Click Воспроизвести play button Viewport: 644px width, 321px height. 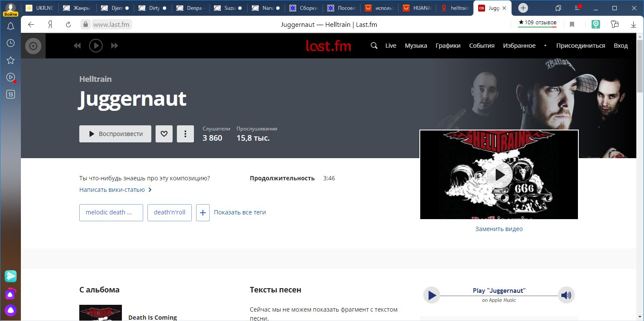(x=115, y=134)
